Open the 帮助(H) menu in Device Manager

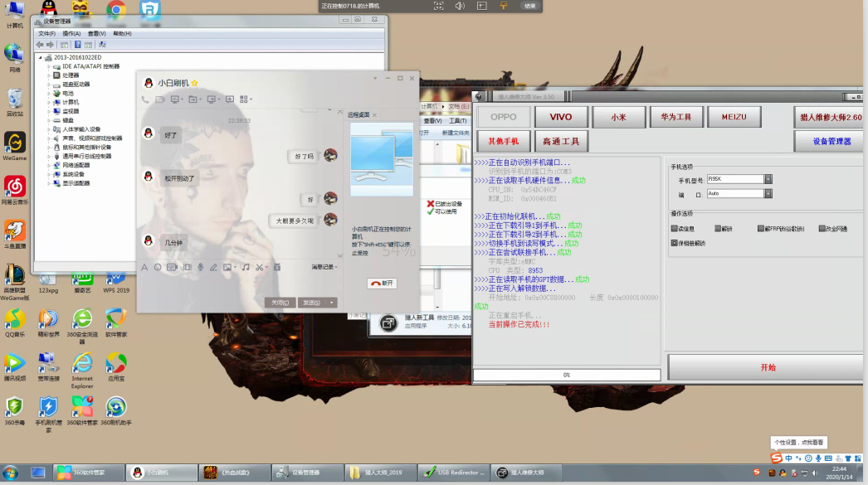[122, 34]
